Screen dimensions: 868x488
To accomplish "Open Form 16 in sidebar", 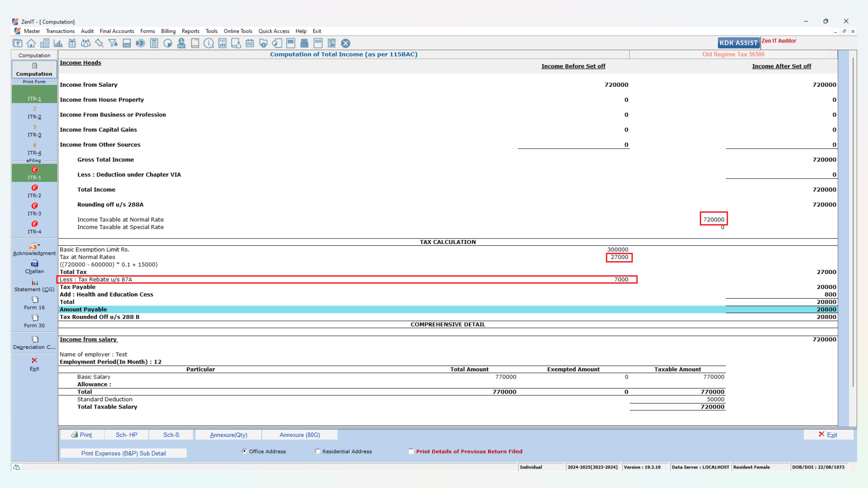I will point(34,303).
